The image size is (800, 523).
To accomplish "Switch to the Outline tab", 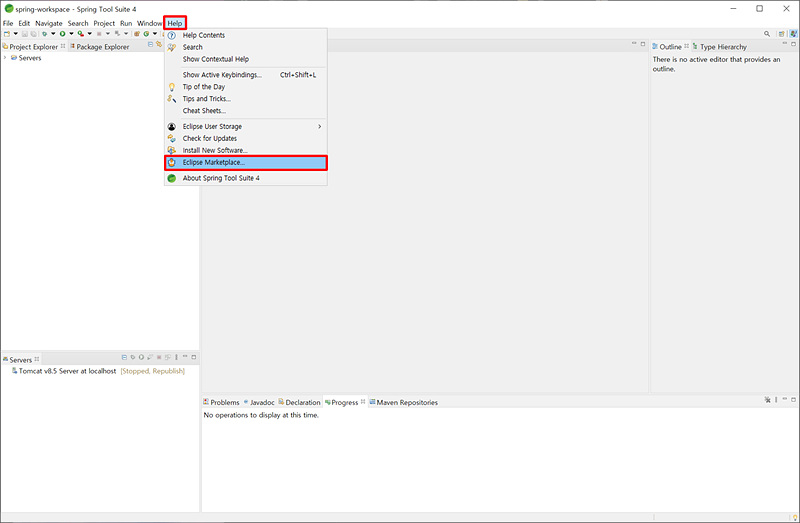I will click(x=670, y=46).
